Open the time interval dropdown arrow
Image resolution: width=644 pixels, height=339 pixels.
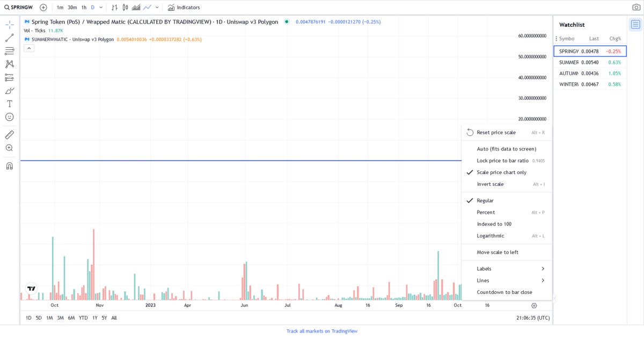101,8
